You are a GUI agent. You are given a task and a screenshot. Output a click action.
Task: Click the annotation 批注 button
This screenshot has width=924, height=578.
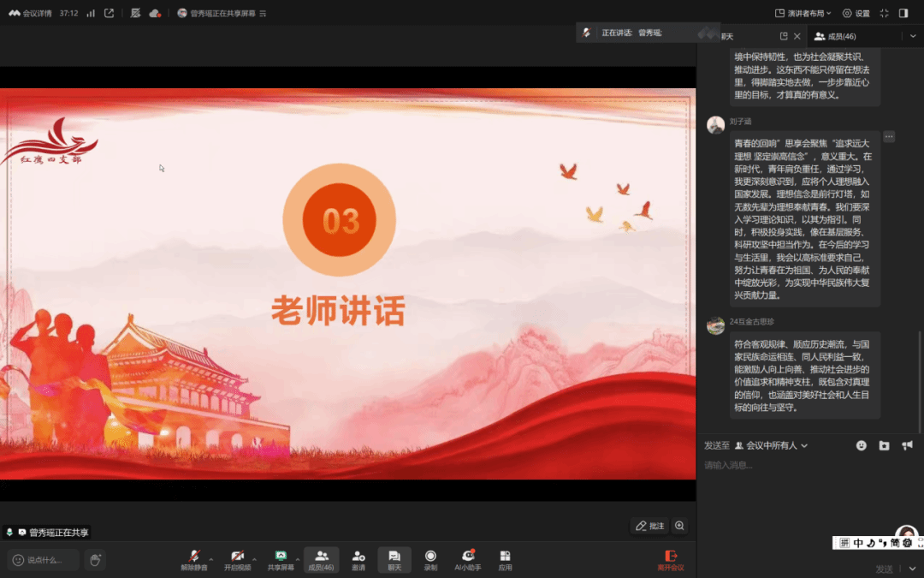coord(649,526)
